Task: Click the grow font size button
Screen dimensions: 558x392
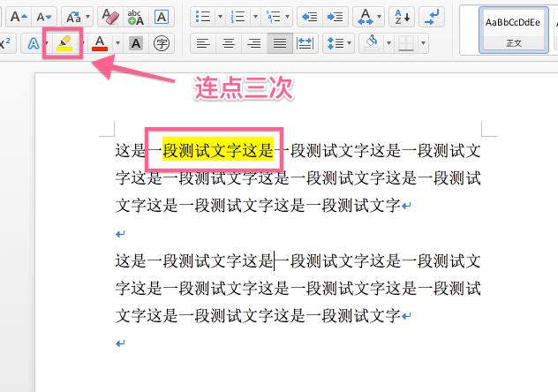Action: click(19, 17)
